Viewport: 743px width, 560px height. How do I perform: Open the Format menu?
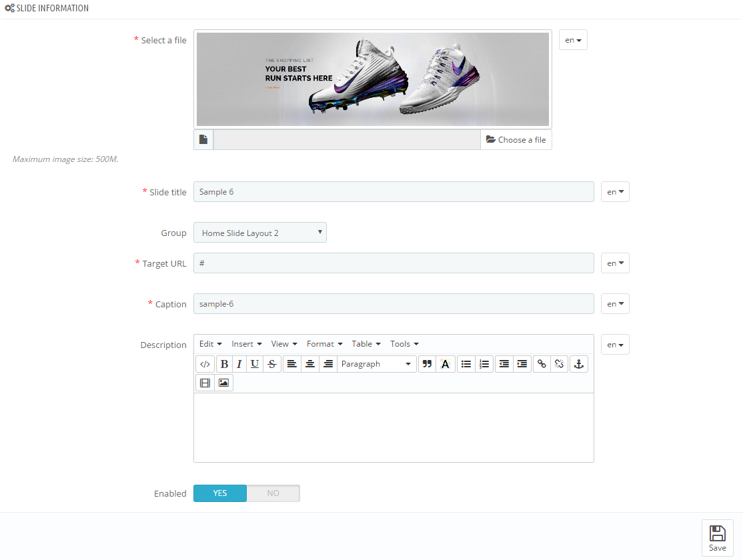324,344
